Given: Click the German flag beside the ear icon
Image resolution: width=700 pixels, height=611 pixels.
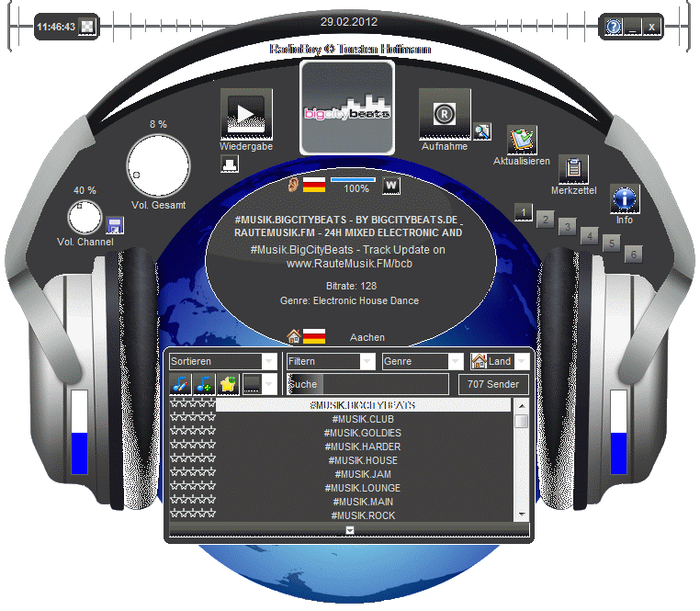Looking at the screenshot, I should [x=314, y=185].
